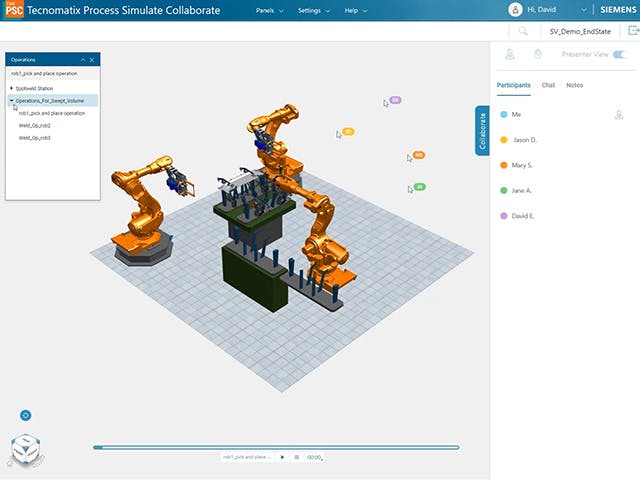Click the microphone icon in Collaborate panel
640x480 pixels.
538,54
